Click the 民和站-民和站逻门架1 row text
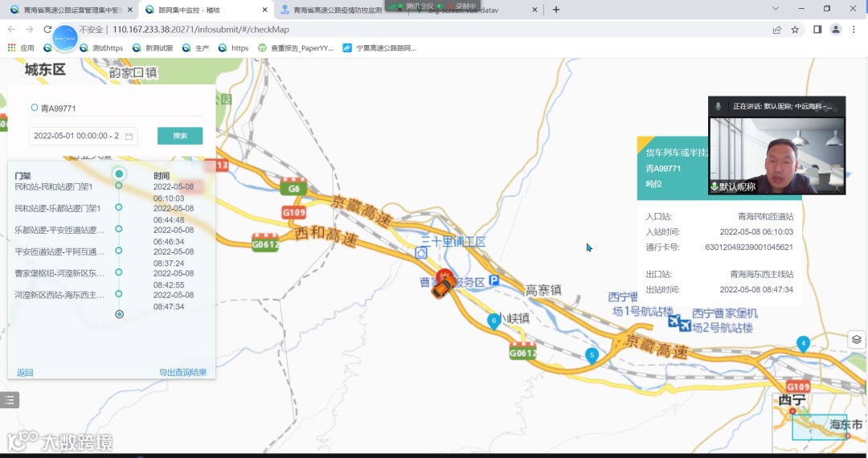The image size is (868, 458). (x=54, y=187)
